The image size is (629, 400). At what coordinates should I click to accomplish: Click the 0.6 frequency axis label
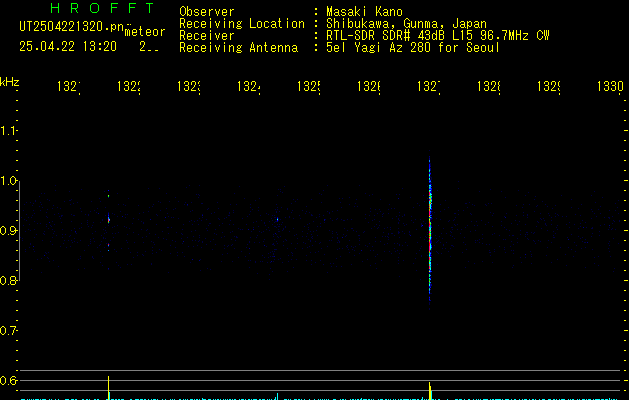coord(8,380)
